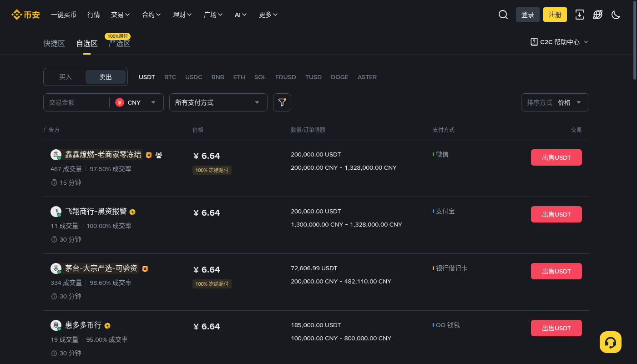Select the FDUSD coin tab
The width and height of the screenshot is (637, 364).
pyautogui.click(x=286, y=77)
